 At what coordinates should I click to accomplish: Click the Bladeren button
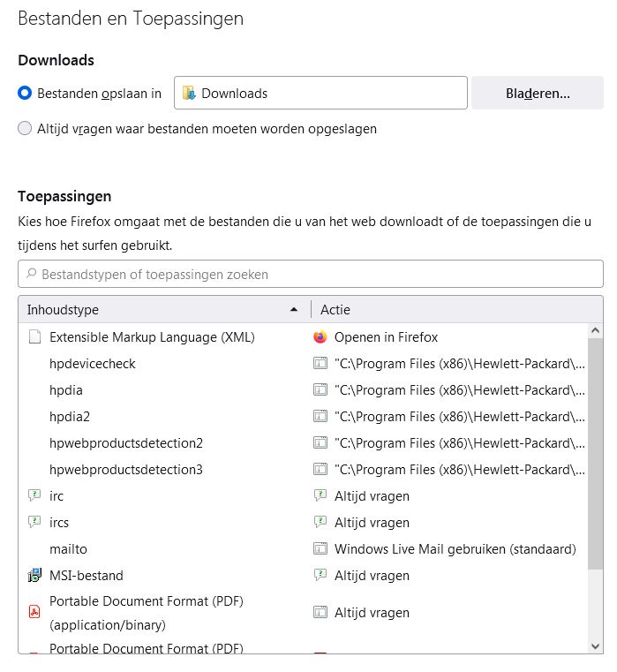pyautogui.click(x=537, y=93)
